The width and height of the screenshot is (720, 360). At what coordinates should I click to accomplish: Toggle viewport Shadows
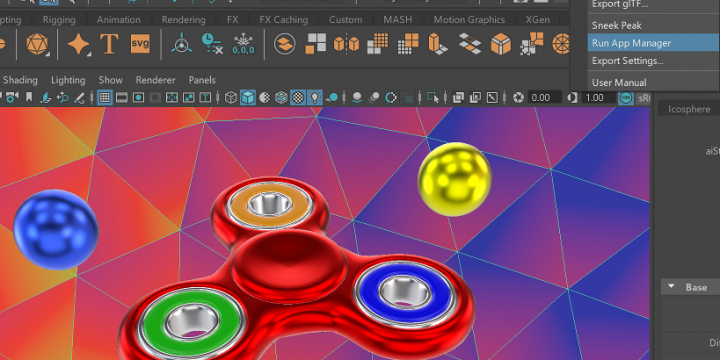pyautogui.click(x=332, y=97)
